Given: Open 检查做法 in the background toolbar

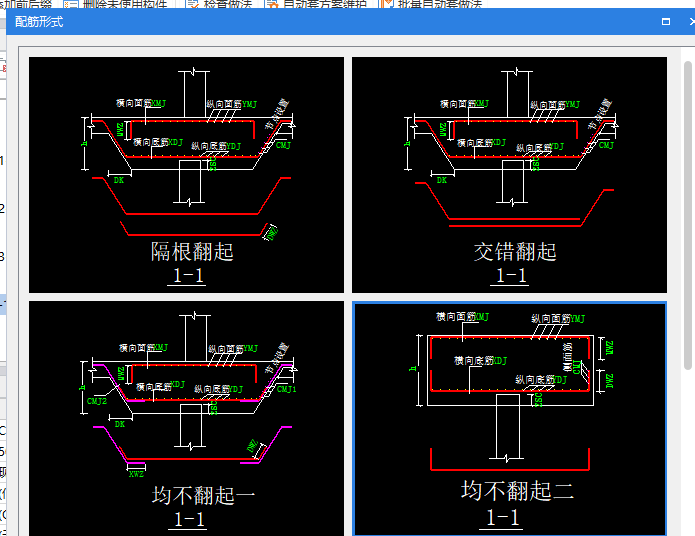Looking at the screenshot, I should (x=220, y=4).
